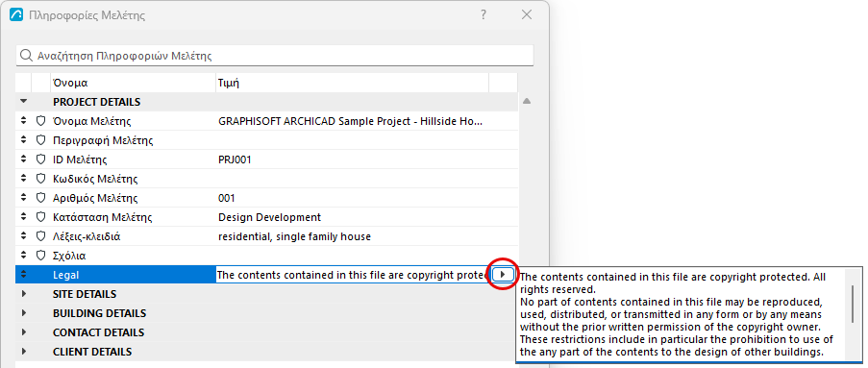Click reorder handle of Legal row
Image resolution: width=868 pixels, height=368 pixels.
23,275
